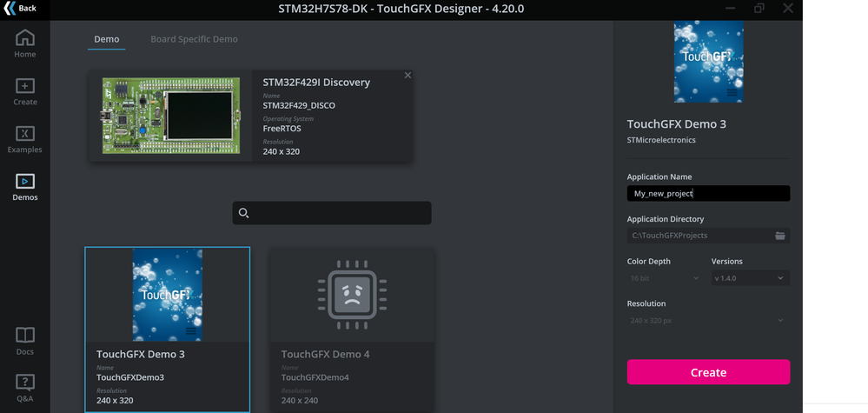Click the 'STM32F429_DISCO' board name text
This screenshot has height=413, width=868.
click(x=299, y=105)
